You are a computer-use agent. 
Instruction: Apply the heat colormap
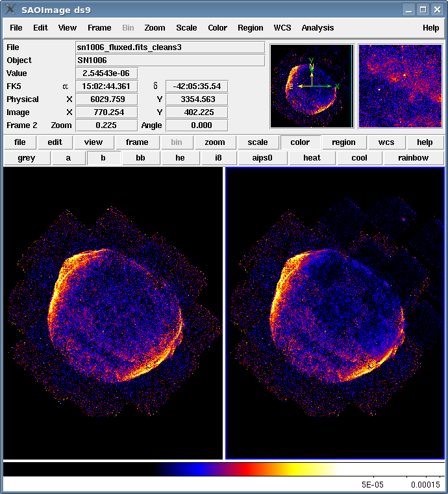(x=312, y=158)
